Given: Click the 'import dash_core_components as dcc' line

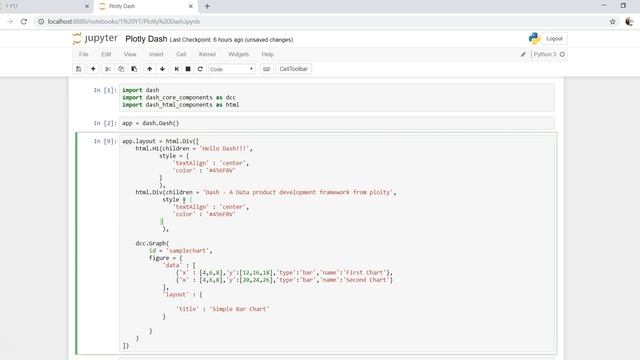Looking at the screenshot, I should coord(179,98).
